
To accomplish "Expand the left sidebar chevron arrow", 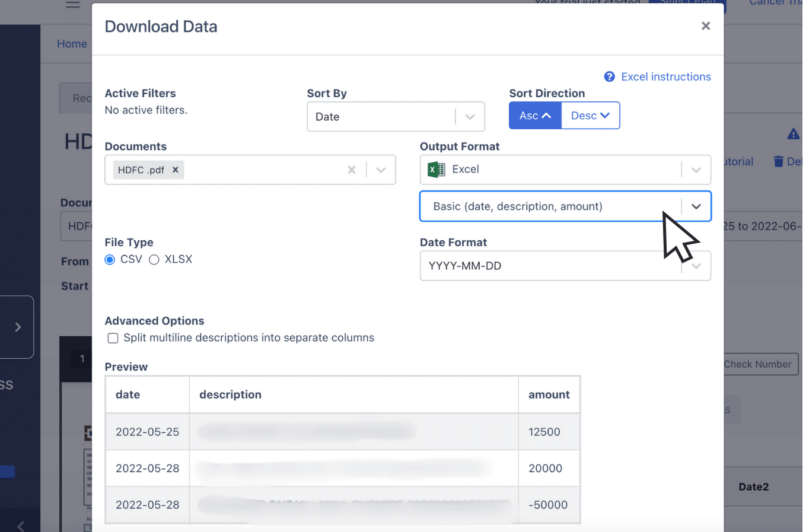I will pos(18,327).
